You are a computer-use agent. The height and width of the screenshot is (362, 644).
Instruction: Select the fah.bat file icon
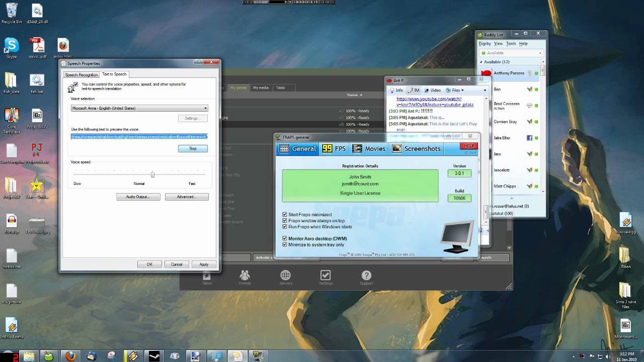coord(37,83)
